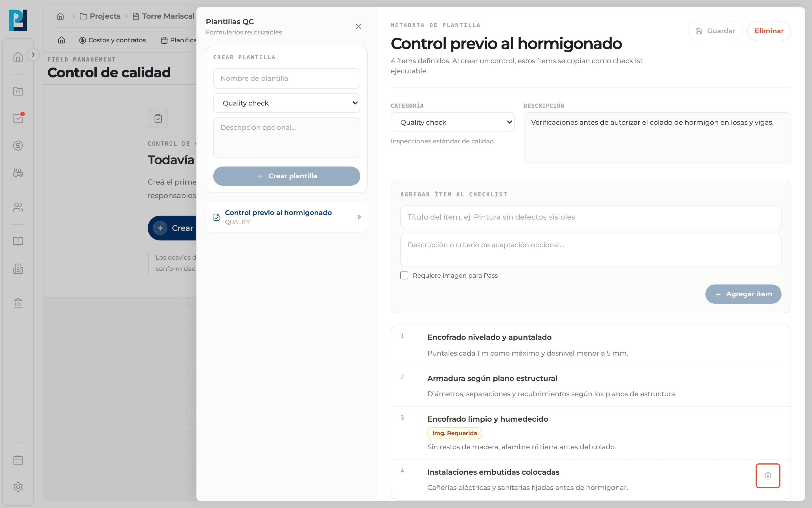Enable Requiere imagen para Pass checkbox

404,275
